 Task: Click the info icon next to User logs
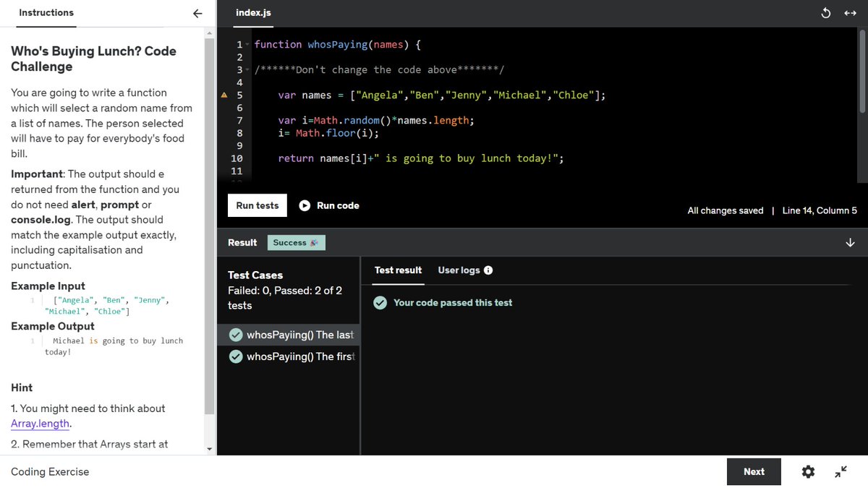489,270
